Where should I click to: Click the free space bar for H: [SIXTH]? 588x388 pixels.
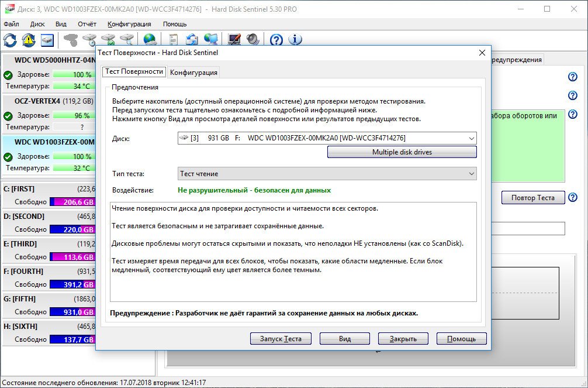(x=72, y=339)
